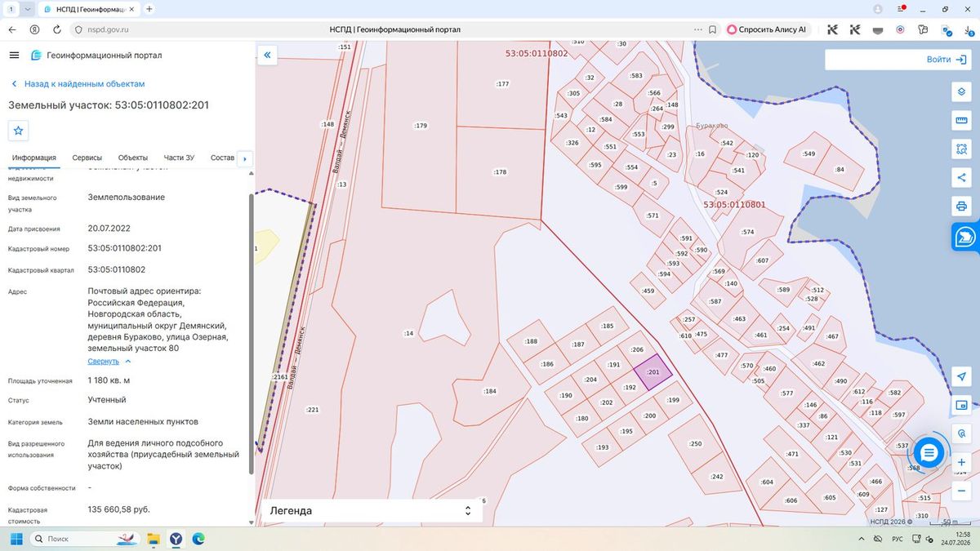Click the date value 20.07.2022

pyautogui.click(x=109, y=229)
